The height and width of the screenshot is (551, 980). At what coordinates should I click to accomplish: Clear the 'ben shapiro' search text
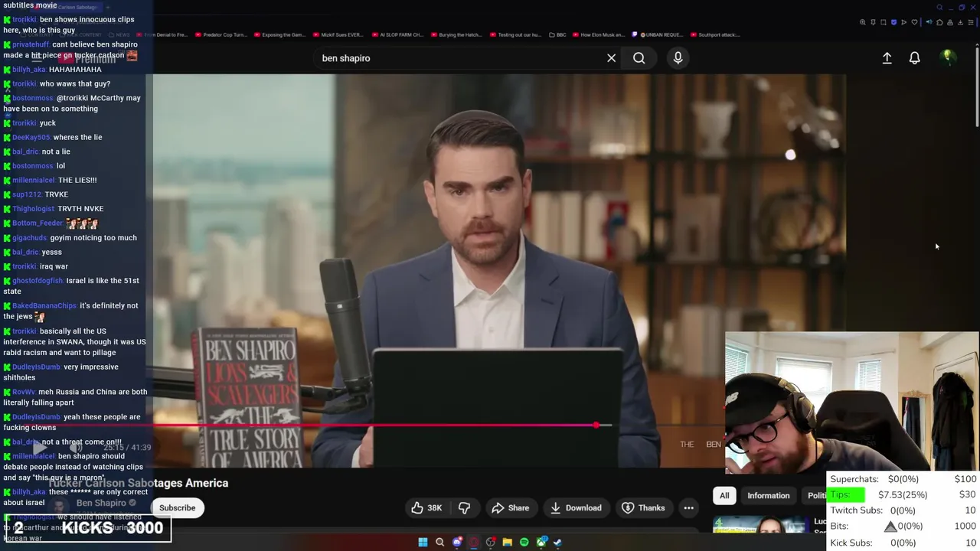pyautogui.click(x=611, y=58)
